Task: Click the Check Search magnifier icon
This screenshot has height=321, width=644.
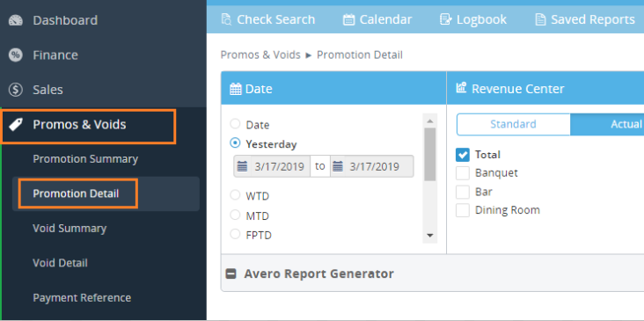Action: (226, 19)
